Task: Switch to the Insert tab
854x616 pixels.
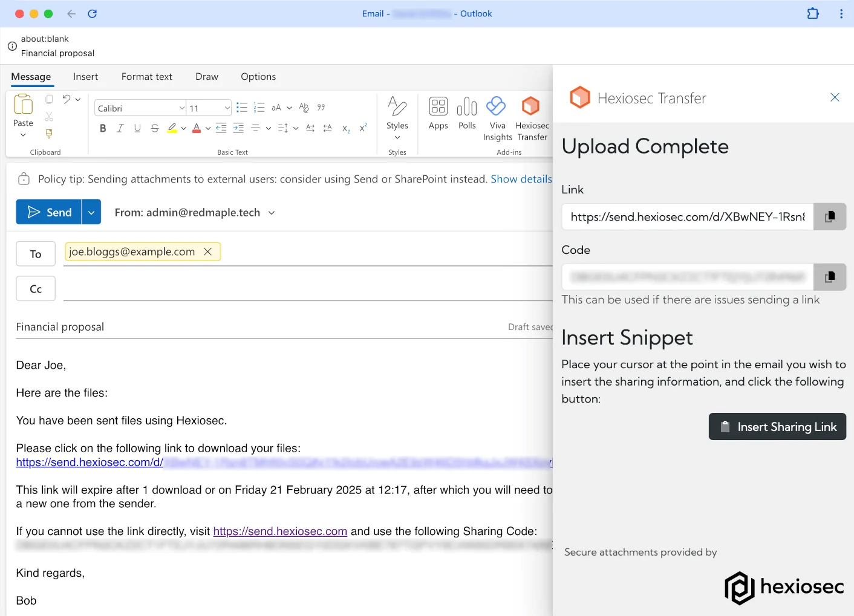Action: [x=86, y=77]
